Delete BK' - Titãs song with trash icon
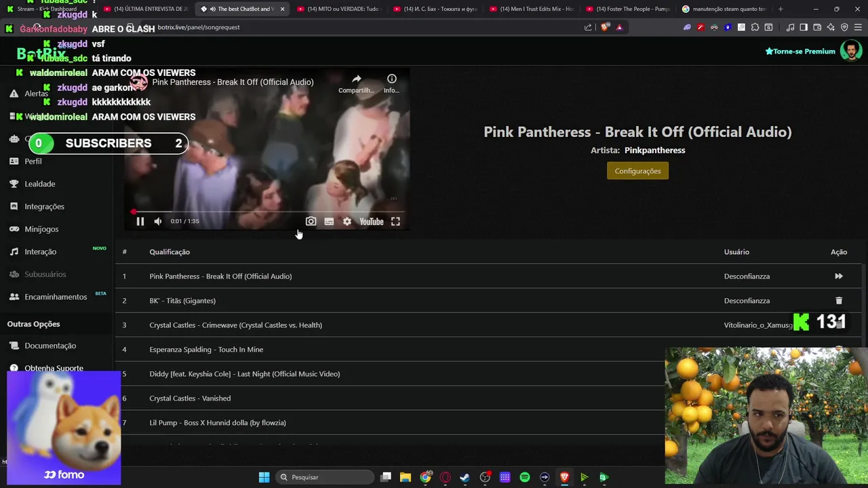The width and height of the screenshot is (868, 488). (839, 301)
